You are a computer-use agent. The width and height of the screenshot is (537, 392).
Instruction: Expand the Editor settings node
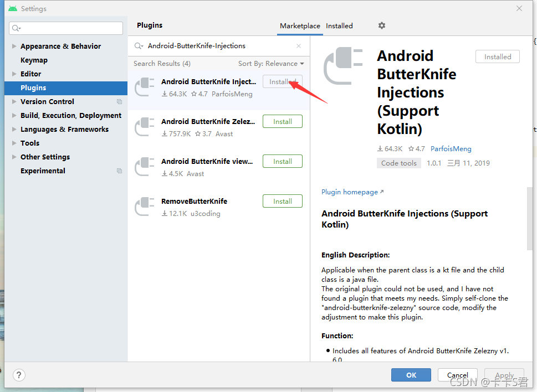(14, 74)
